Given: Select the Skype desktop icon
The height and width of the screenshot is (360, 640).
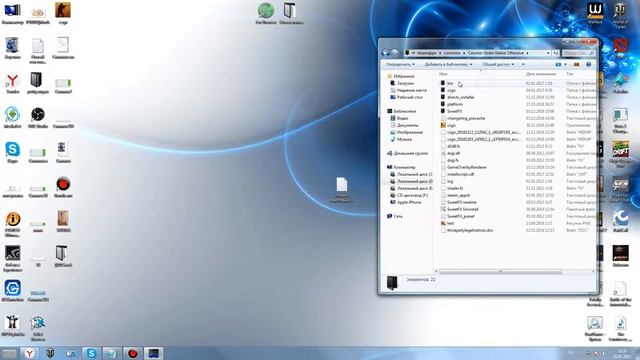Looking at the screenshot, I should pos(12,152).
